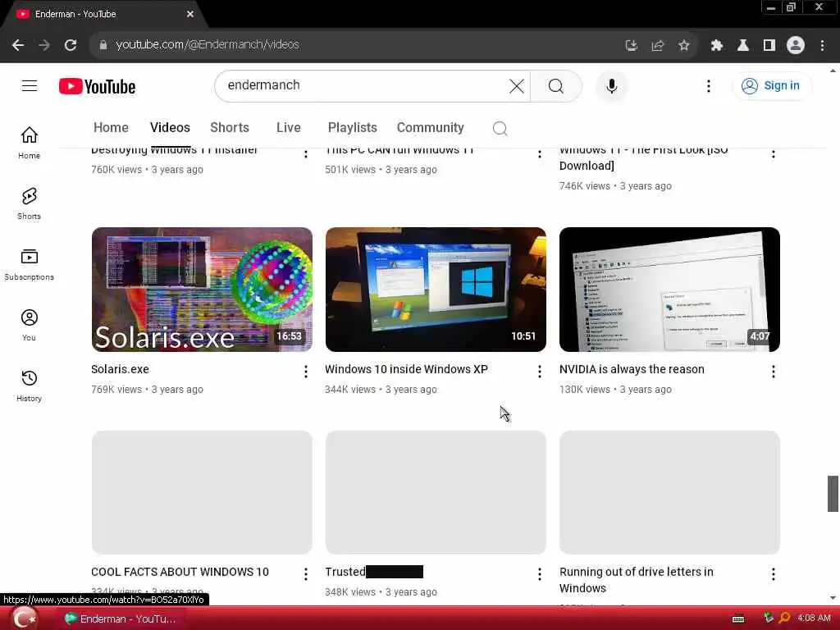The width and height of the screenshot is (840, 630).
Task: Open COOL FACTS ABOUT WINDOWS 10 title
Action: (x=180, y=572)
